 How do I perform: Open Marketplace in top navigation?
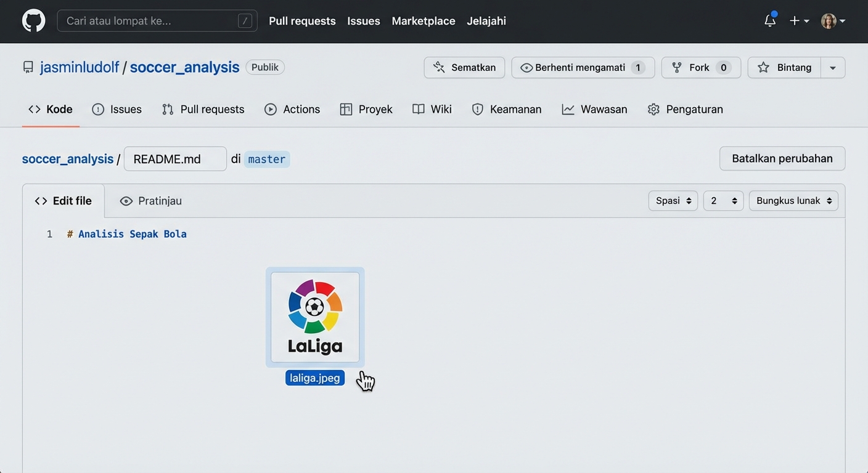pos(424,21)
